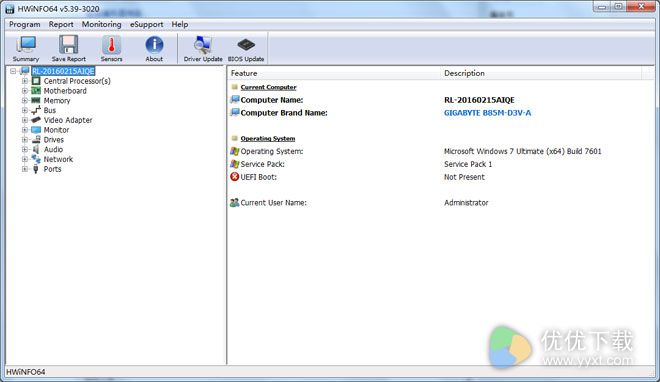Click the Microsoft Windows 7 Ultimate value

(x=523, y=151)
